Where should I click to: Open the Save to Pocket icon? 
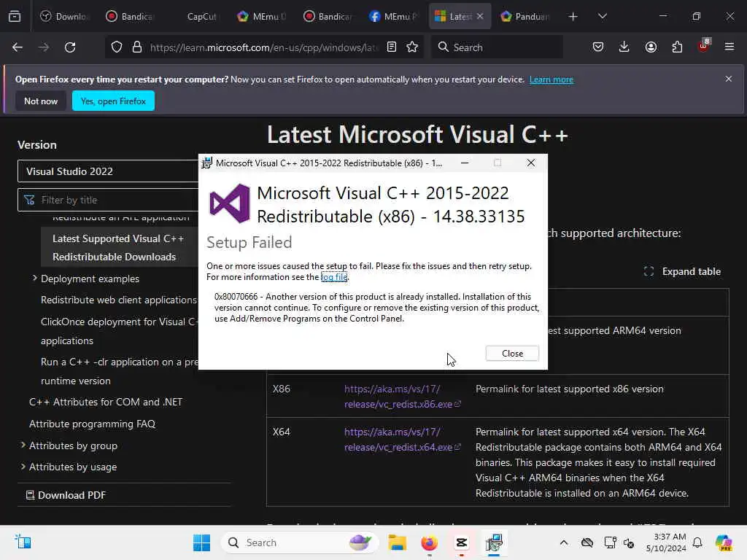(x=598, y=47)
